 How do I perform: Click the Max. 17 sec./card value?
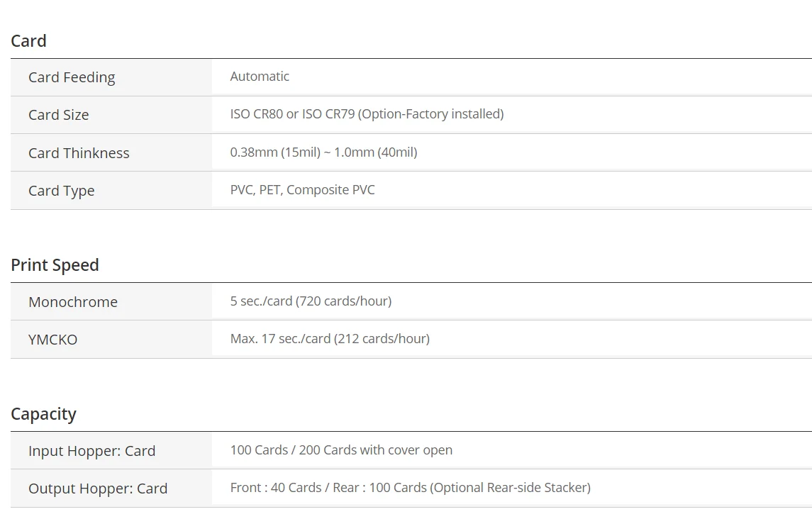330,339
